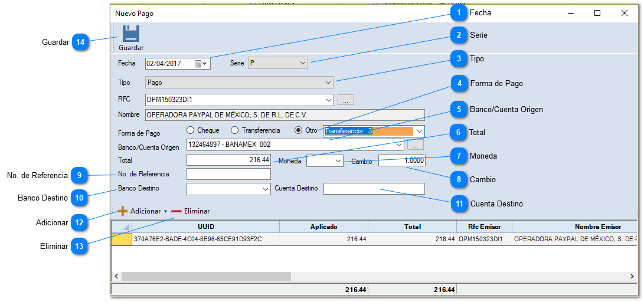Open the Fecha calendar picker icon
The height and width of the screenshot is (302, 644).
click(198, 64)
